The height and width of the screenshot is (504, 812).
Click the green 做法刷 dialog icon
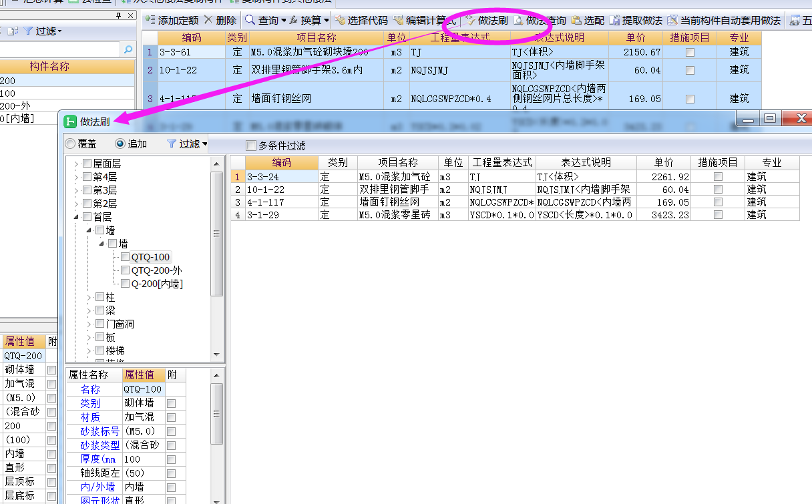point(70,121)
